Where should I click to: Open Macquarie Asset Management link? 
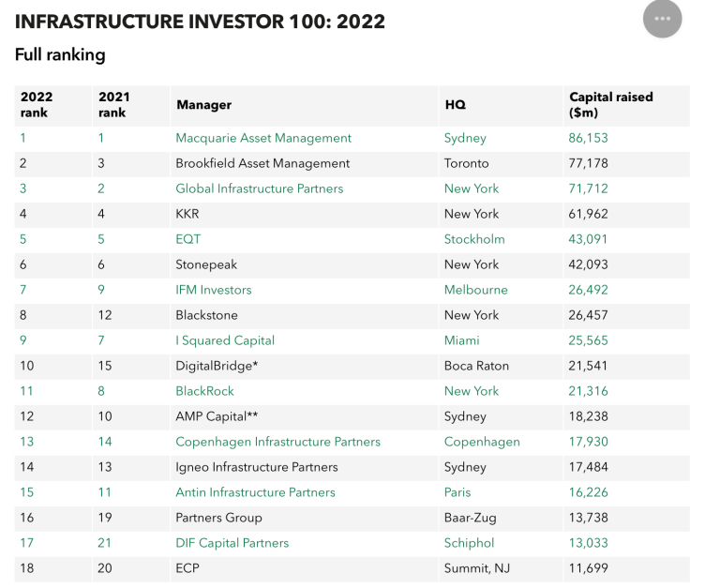tap(263, 138)
